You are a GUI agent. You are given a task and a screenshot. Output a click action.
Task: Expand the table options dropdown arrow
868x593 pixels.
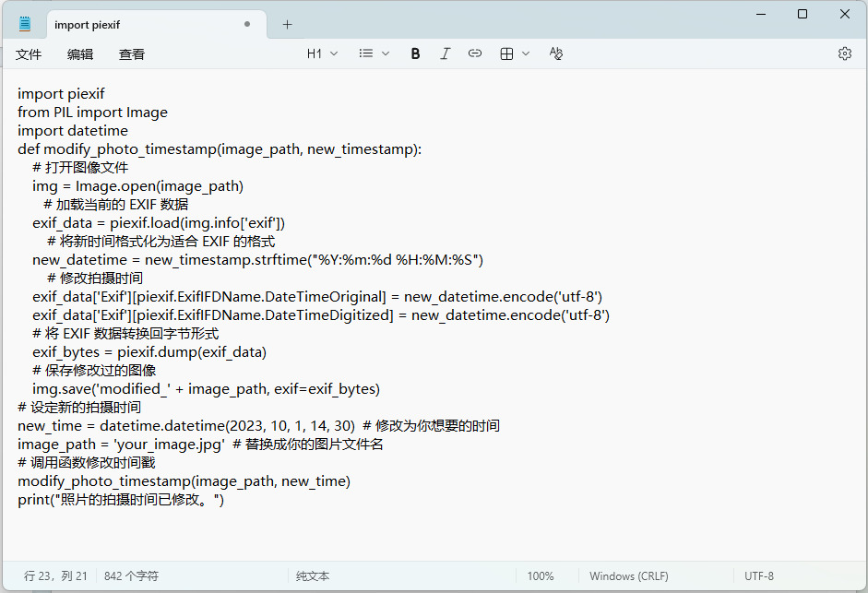tap(526, 53)
